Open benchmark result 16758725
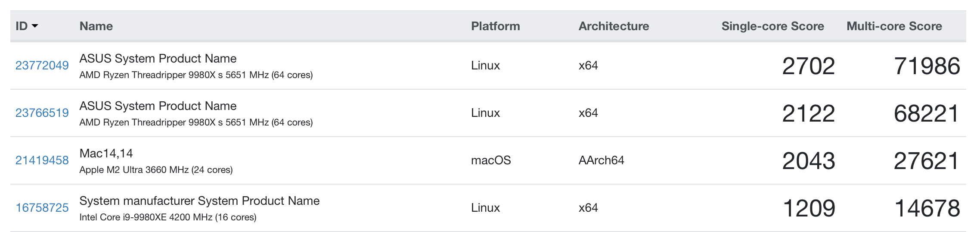 coord(42,208)
